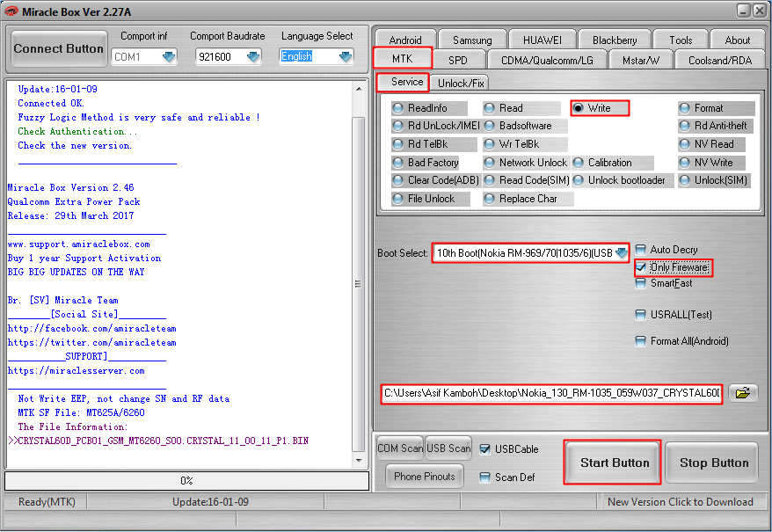Viewport: 772px width, 532px height.
Task: Open the Coolsand/RDA tab
Action: (720, 60)
